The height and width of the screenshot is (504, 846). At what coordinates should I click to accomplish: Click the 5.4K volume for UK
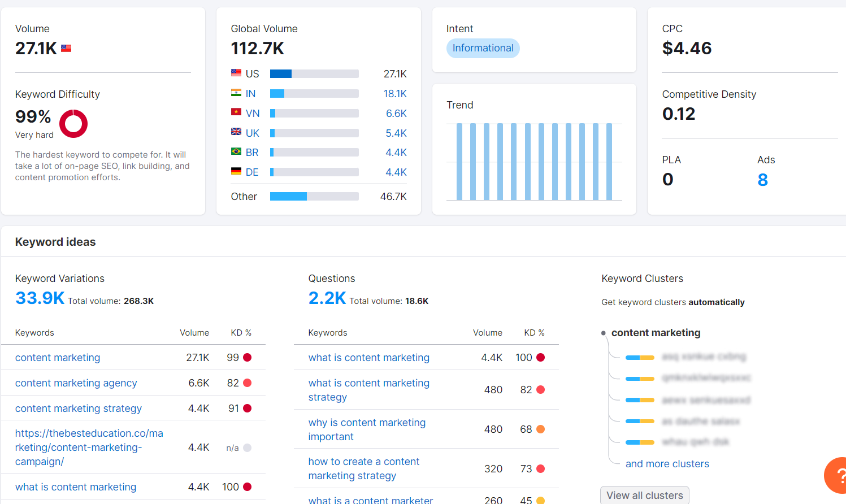(x=396, y=133)
